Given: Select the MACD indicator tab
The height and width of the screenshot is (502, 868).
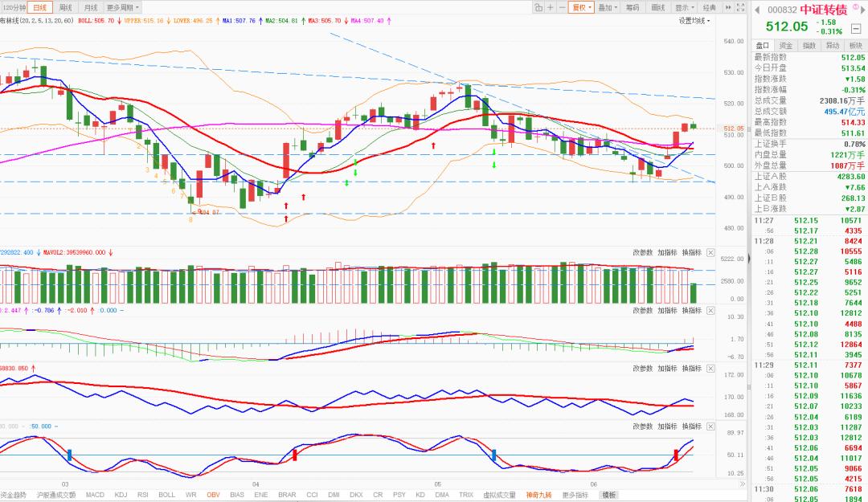Looking at the screenshot, I should pyautogui.click(x=95, y=495).
